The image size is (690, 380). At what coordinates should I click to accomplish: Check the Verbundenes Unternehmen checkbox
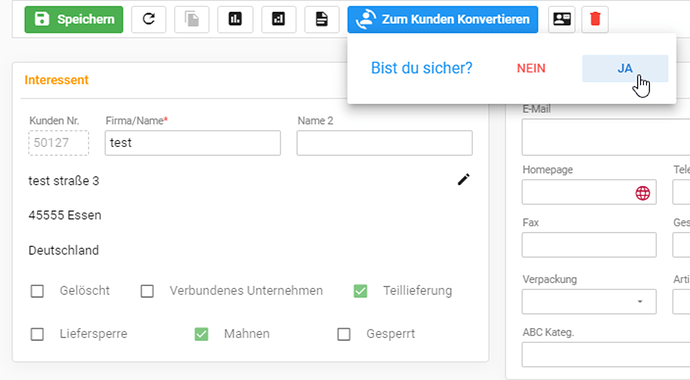tap(147, 291)
